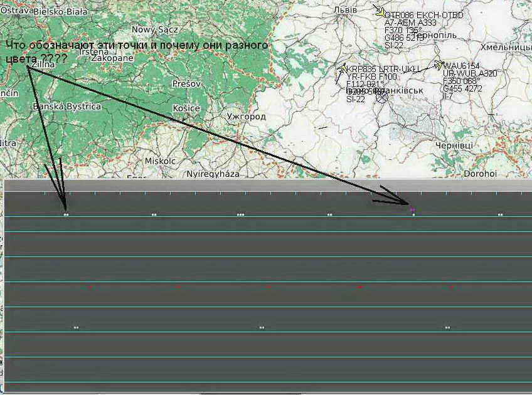Click the triple white dot marker in top track
Image resolution: width=532 pixels, height=395 pixels.
tap(241, 214)
